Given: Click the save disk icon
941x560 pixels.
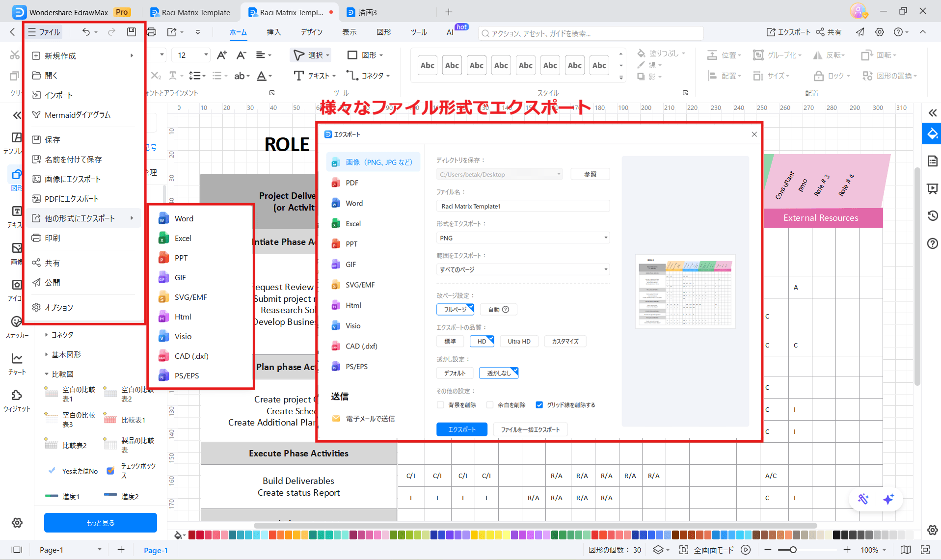Looking at the screenshot, I should (x=131, y=32).
